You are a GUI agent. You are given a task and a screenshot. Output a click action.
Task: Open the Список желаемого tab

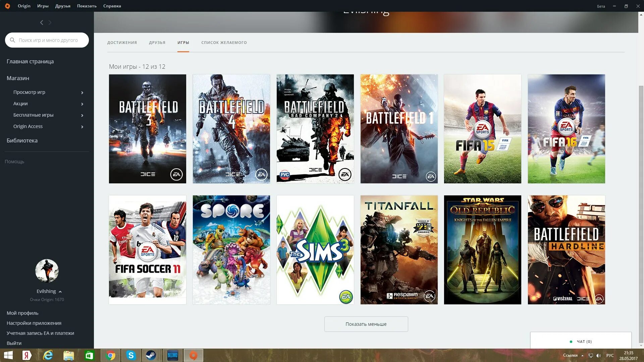tap(224, 43)
